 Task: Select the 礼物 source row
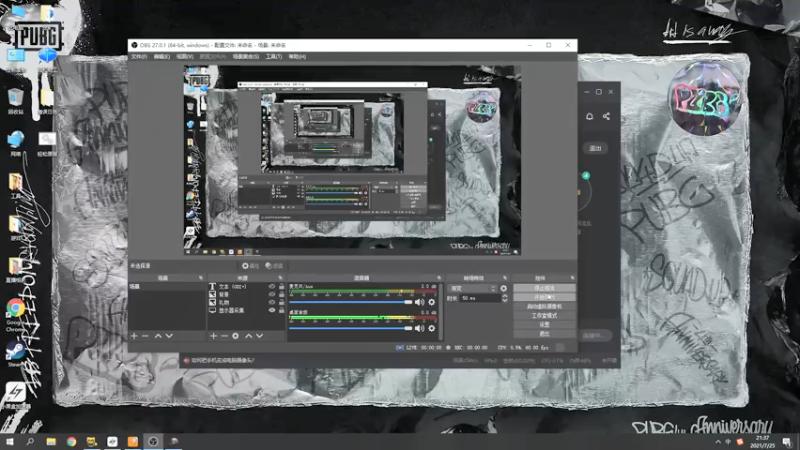[247, 302]
